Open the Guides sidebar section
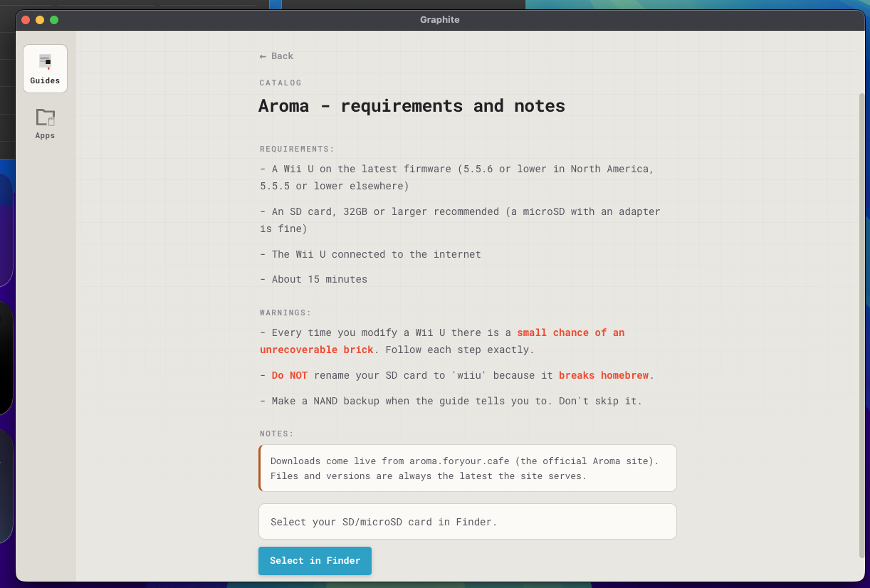 [x=45, y=68]
